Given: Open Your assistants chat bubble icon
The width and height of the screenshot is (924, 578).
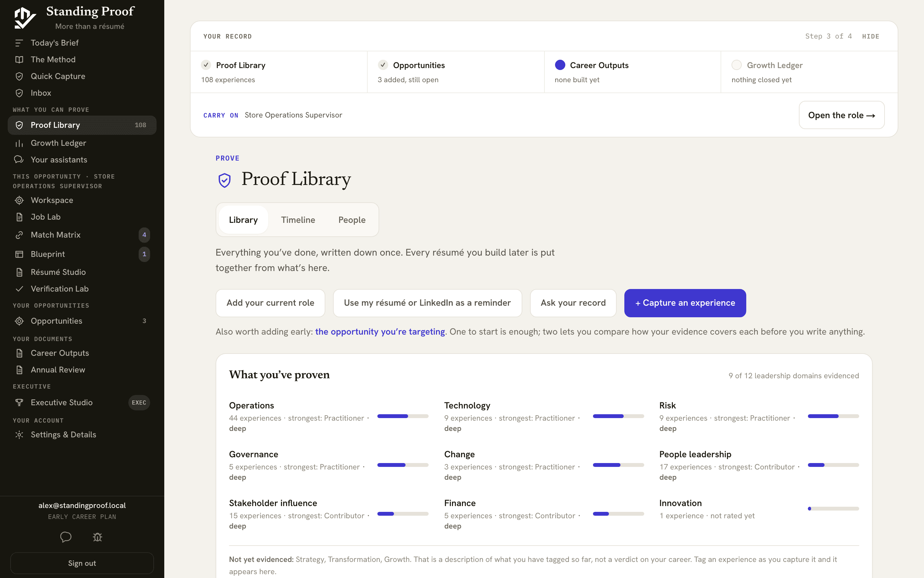Looking at the screenshot, I should (x=19, y=159).
